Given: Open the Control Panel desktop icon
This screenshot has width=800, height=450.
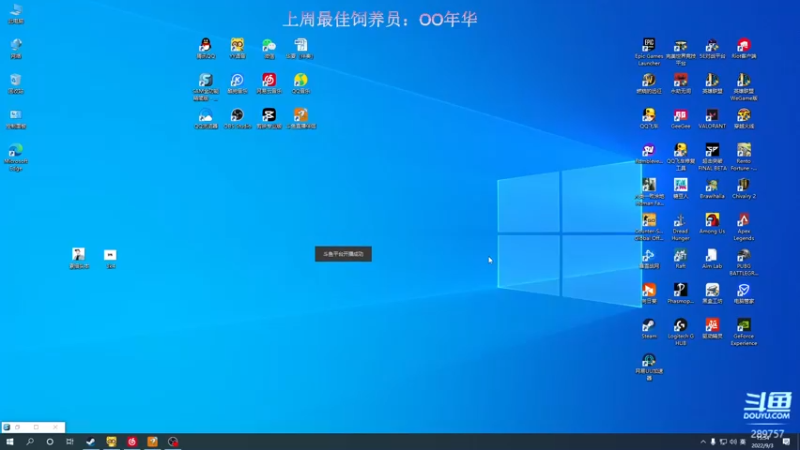Looking at the screenshot, I should 16,118.
